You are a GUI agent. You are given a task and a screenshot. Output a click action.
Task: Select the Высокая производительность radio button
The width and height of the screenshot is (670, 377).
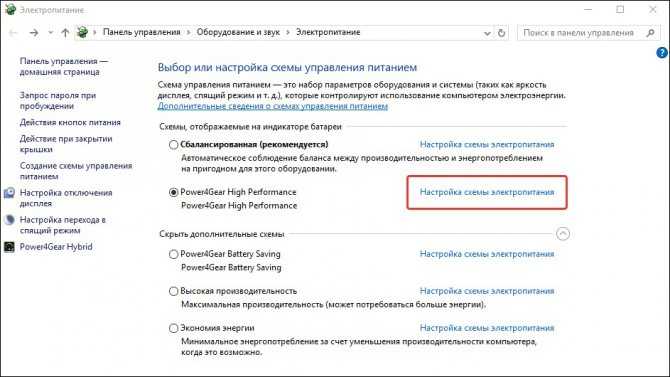173,291
